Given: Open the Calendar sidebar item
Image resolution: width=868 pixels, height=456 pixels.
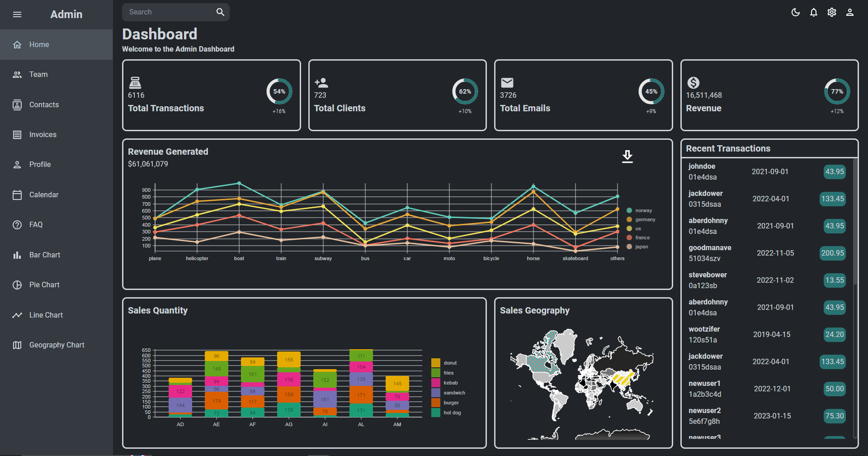Looking at the screenshot, I should click(44, 195).
